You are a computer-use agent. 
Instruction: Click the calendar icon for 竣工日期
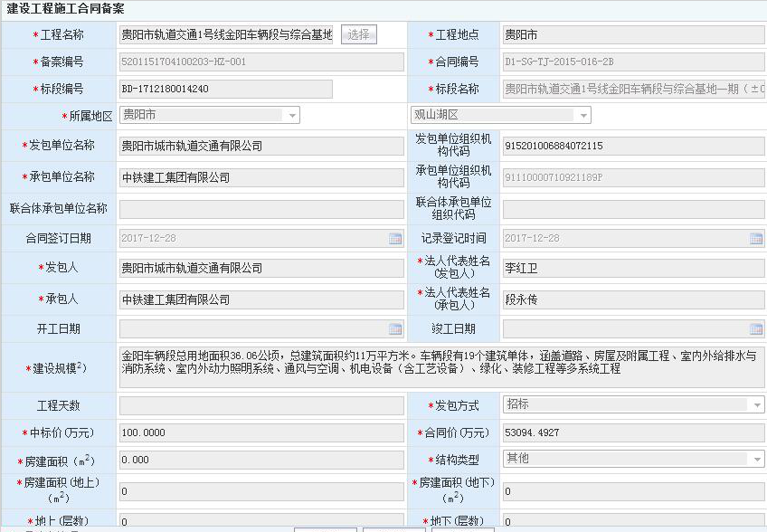pyautogui.click(x=756, y=329)
